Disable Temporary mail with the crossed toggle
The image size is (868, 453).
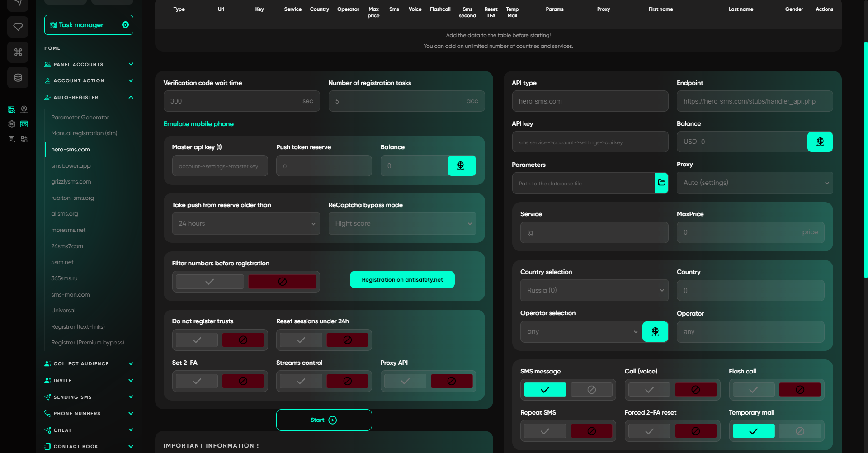(x=800, y=431)
